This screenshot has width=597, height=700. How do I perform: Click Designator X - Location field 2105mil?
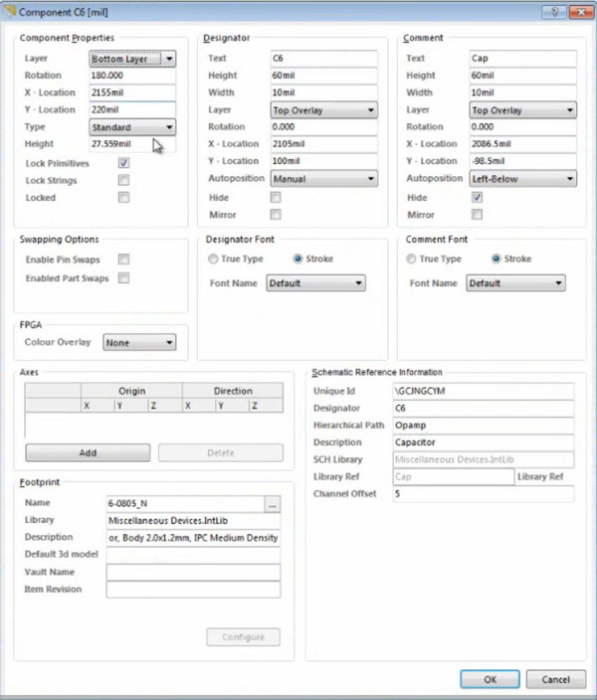[x=324, y=144]
